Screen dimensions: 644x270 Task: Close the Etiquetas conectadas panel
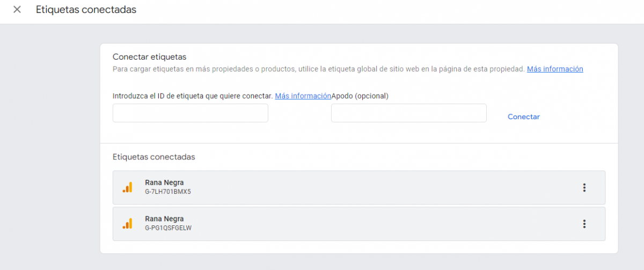[x=17, y=10]
